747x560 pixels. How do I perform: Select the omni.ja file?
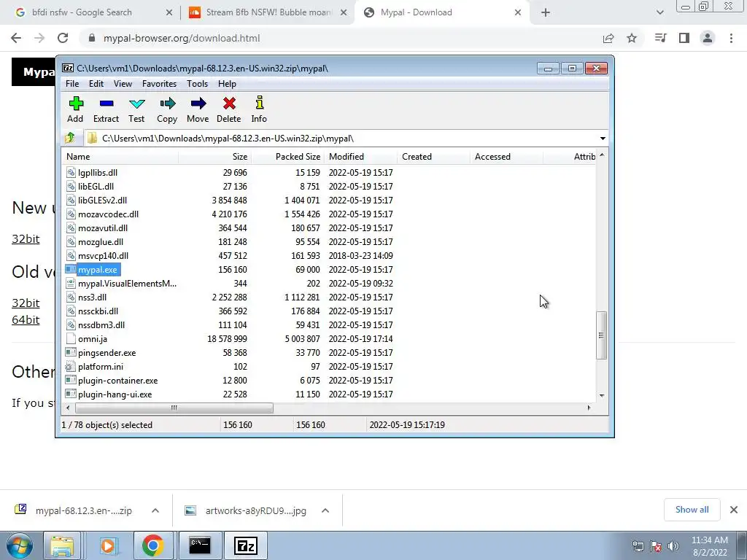click(x=93, y=338)
